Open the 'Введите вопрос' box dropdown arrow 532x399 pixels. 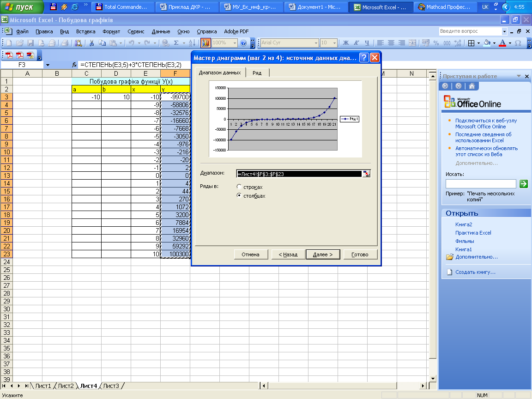(504, 31)
